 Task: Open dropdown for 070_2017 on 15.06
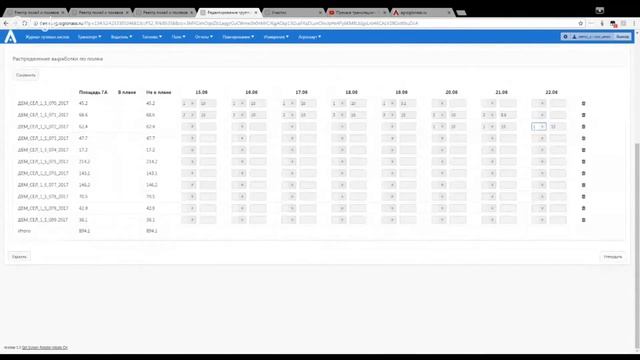[189, 104]
